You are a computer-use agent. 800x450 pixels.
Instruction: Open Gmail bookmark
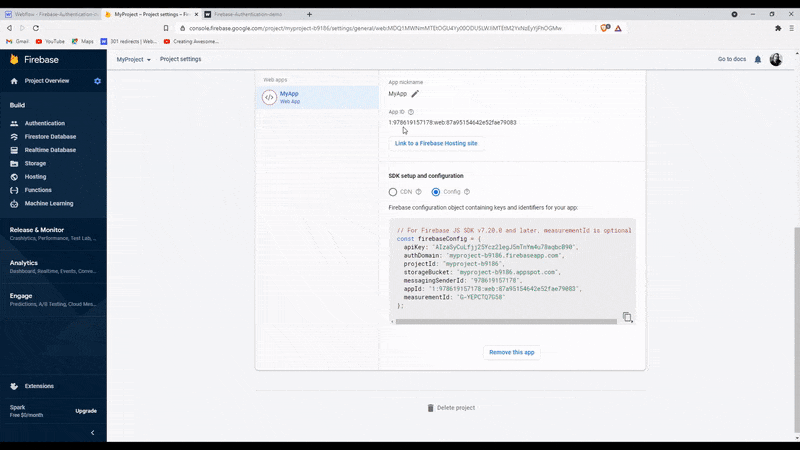pos(18,41)
